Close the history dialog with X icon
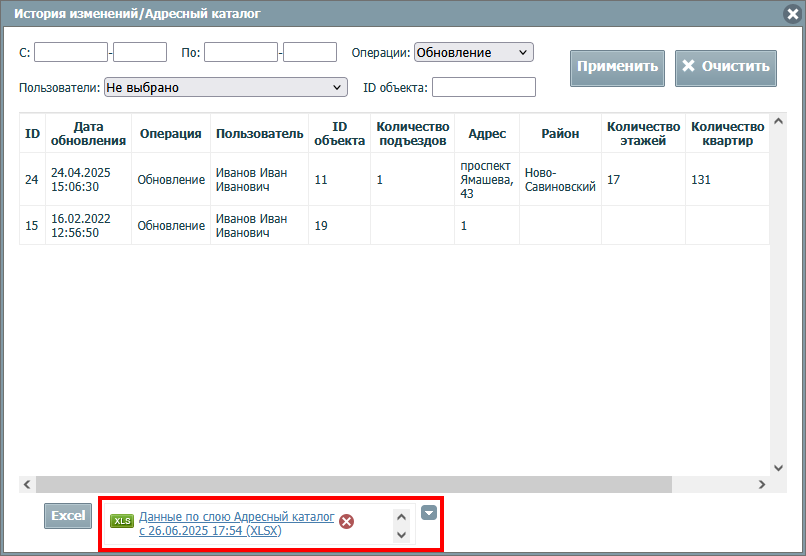 tap(793, 13)
